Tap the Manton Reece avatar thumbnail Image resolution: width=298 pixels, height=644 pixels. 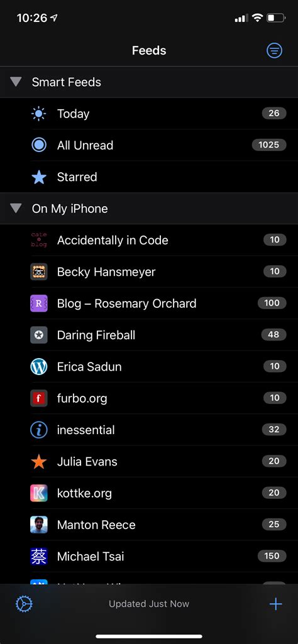coord(38,525)
